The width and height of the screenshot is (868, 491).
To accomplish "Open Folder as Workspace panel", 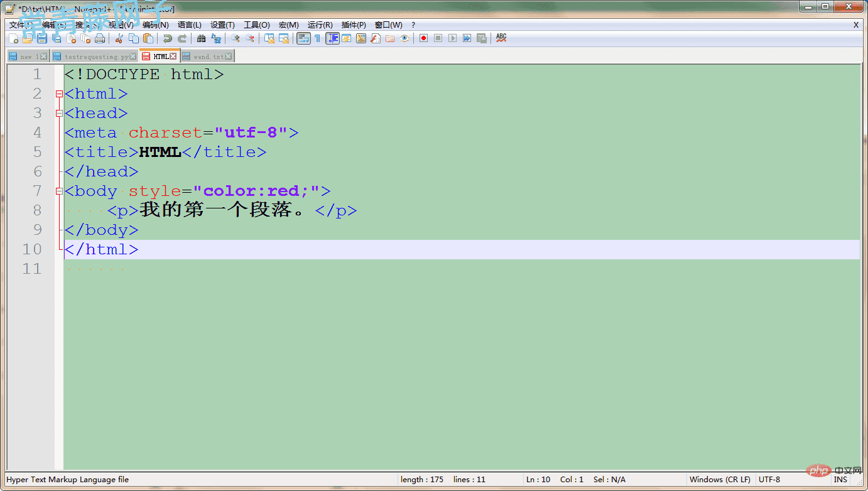I will tap(390, 38).
